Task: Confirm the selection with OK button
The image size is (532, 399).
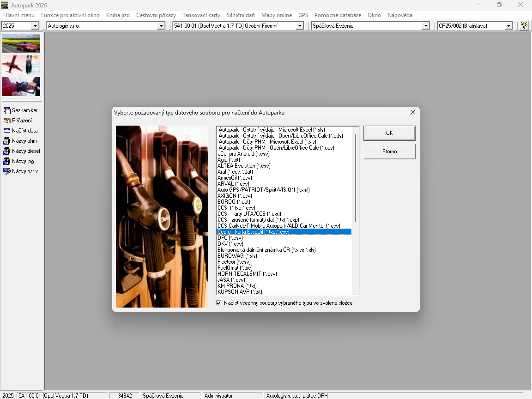Action: tap(389, 133)
